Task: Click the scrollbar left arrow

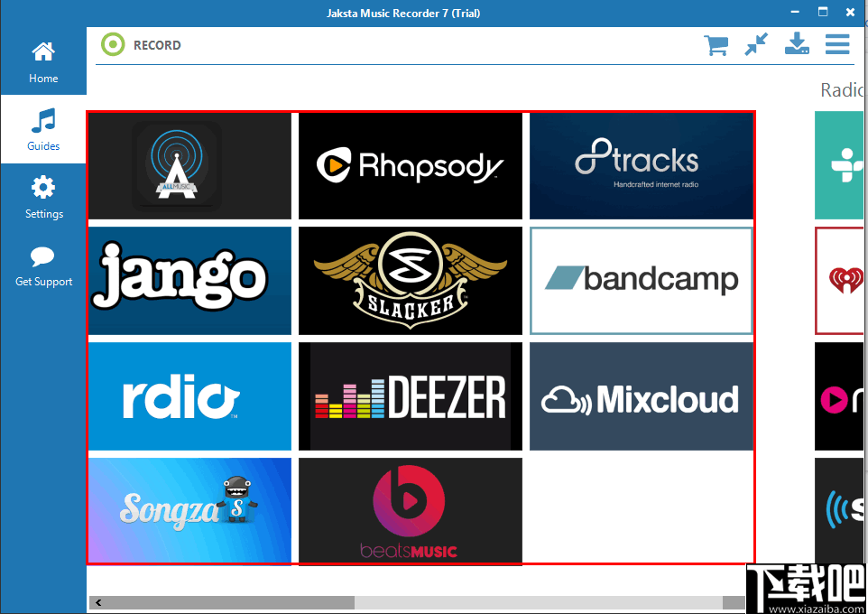Action: tap(98, 602)
